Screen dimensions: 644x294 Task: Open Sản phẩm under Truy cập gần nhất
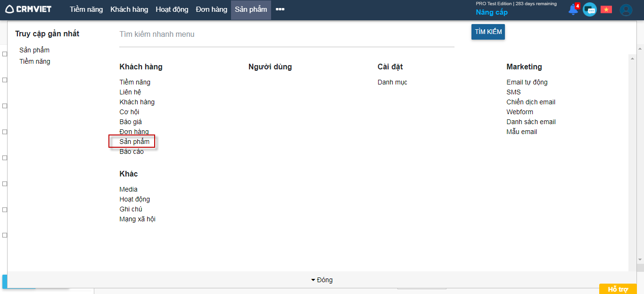coord(34,50)
